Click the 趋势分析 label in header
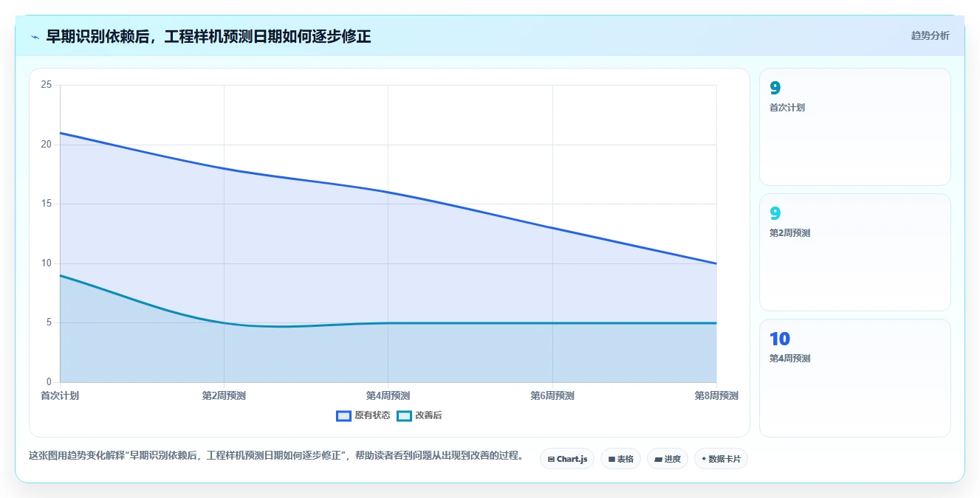 pyautogui.click(x=930, y=35)
